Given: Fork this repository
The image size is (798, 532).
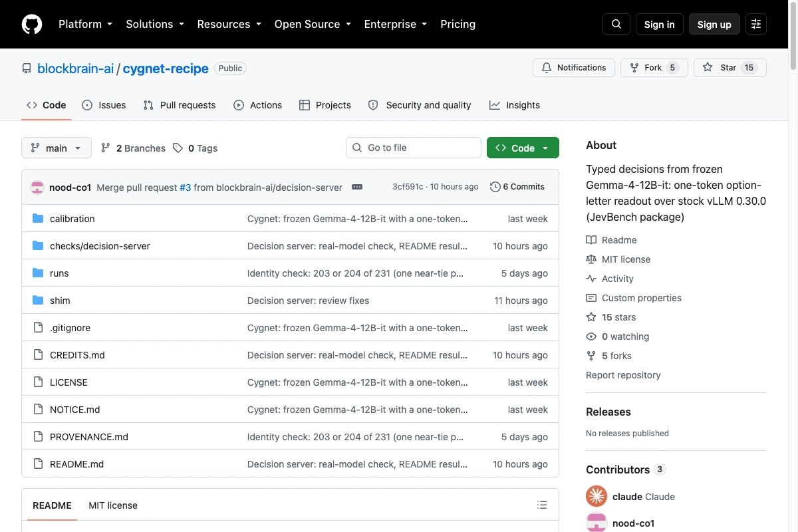Looking at the screenshot, I should 654,68.
